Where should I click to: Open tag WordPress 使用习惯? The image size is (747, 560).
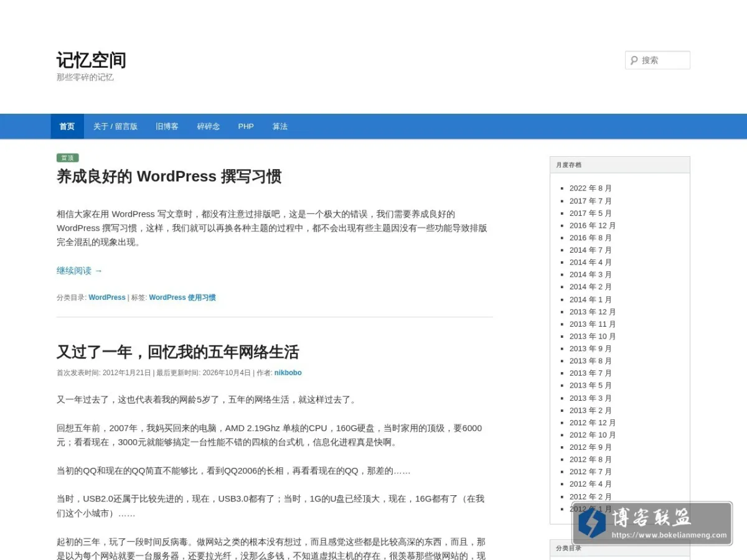click(x=182, y=297)
